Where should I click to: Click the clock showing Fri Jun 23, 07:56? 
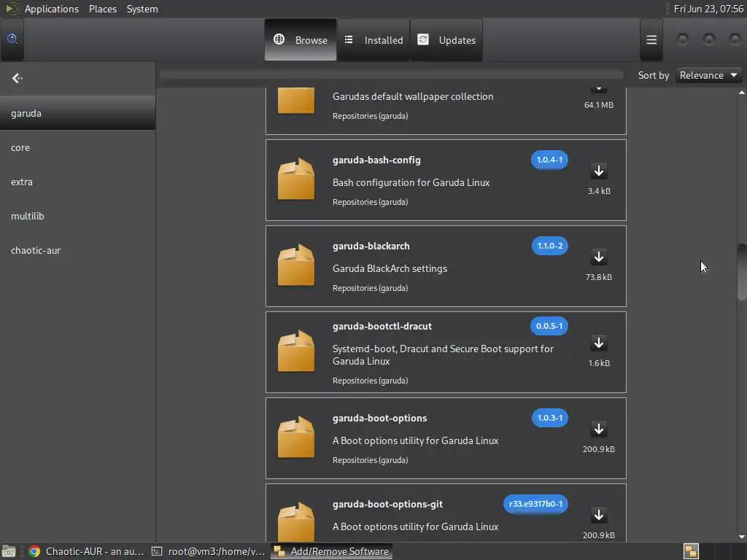click(x=708, y=9)
